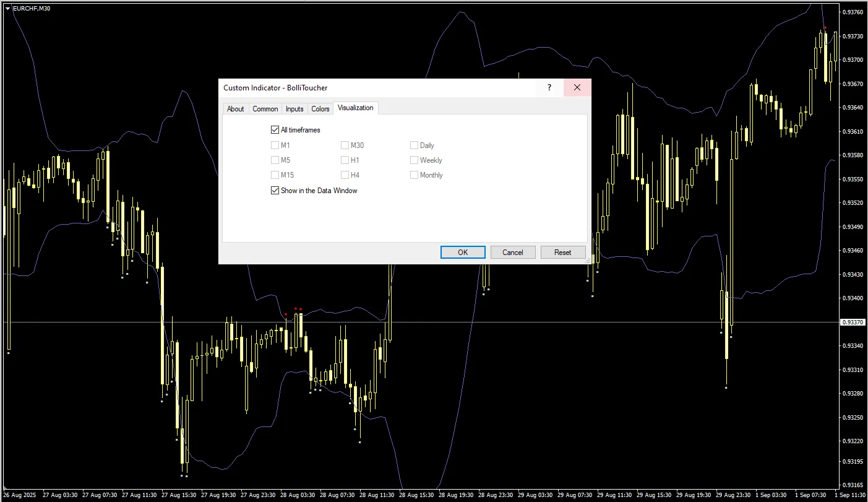Viewport: 868px width, 502px height.
Task: Click the 0.93760 price scale value
Action: click(x=853, y=12)
